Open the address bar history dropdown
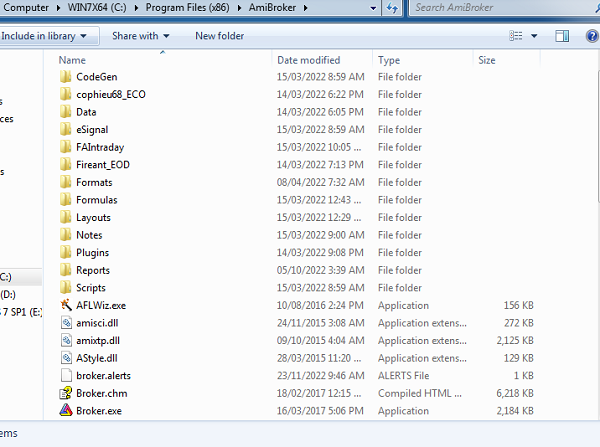Viewport: 600px width, 447px height. pyautogui.click(x=373, y=8)
